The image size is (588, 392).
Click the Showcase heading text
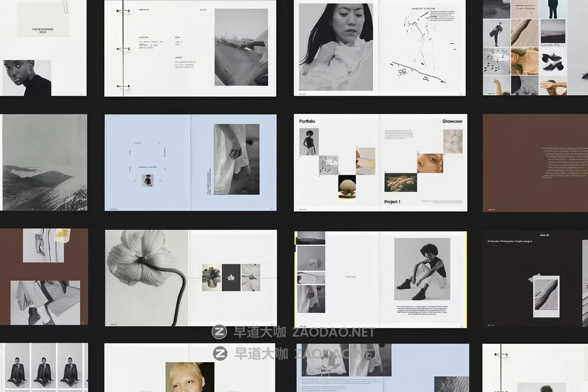452,121
